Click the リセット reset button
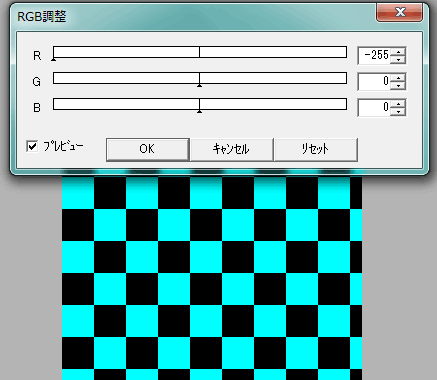Screen dimensions: 437x380 316,149
